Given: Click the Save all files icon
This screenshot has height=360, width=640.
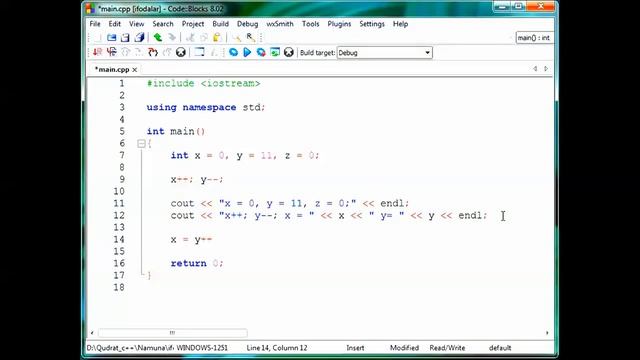Looking at the screenshot, I should coord(139,38).
